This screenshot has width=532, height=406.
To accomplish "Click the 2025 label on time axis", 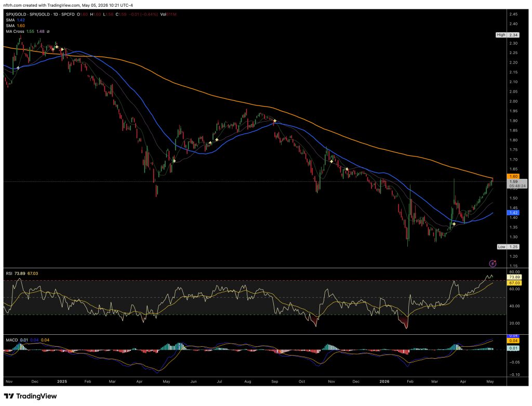I will click(x=62, y=382).
